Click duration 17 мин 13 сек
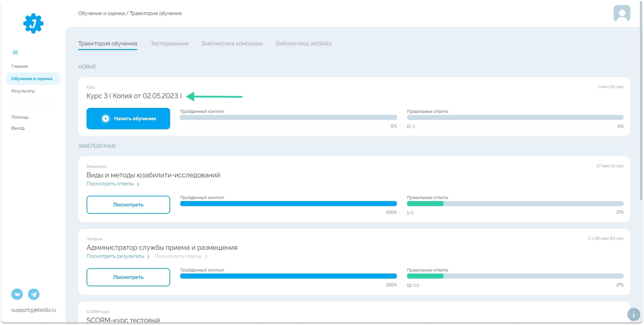The height and width of the screenshot is (325, 644). point(610,166)
